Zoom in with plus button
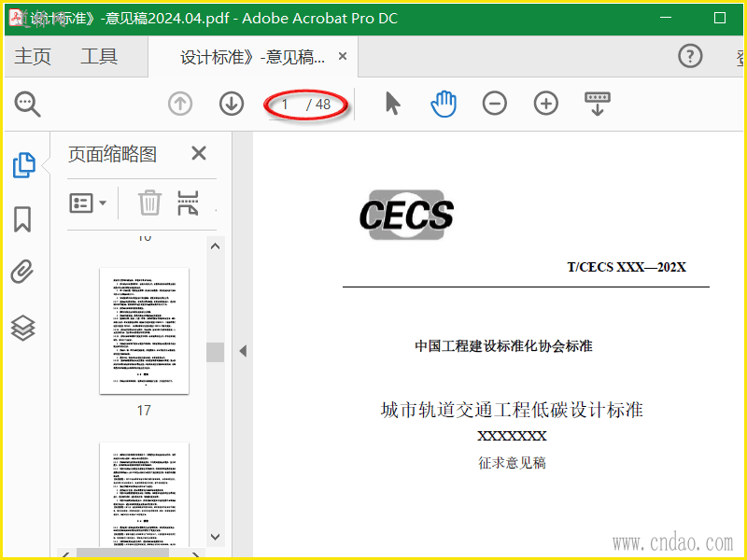Screen dimensions: 747x560 point(546,104)
